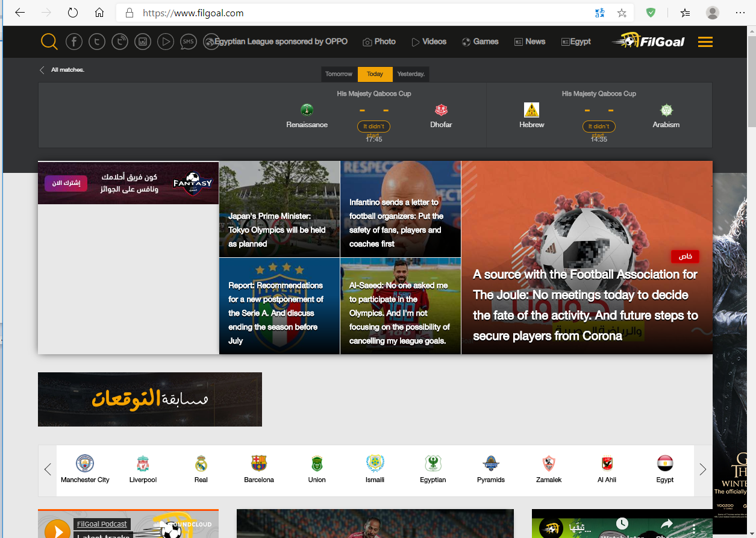Image resolution: width=756 pixels, height=538 pixels.
Task: Open Renaissance vs Dhofar match status
Action: tap(373, 127)
